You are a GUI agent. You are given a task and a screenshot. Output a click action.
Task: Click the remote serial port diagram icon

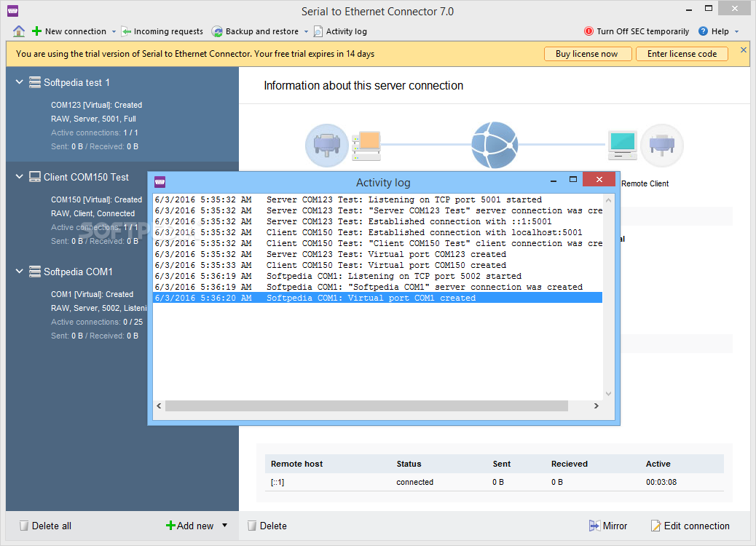662,145
